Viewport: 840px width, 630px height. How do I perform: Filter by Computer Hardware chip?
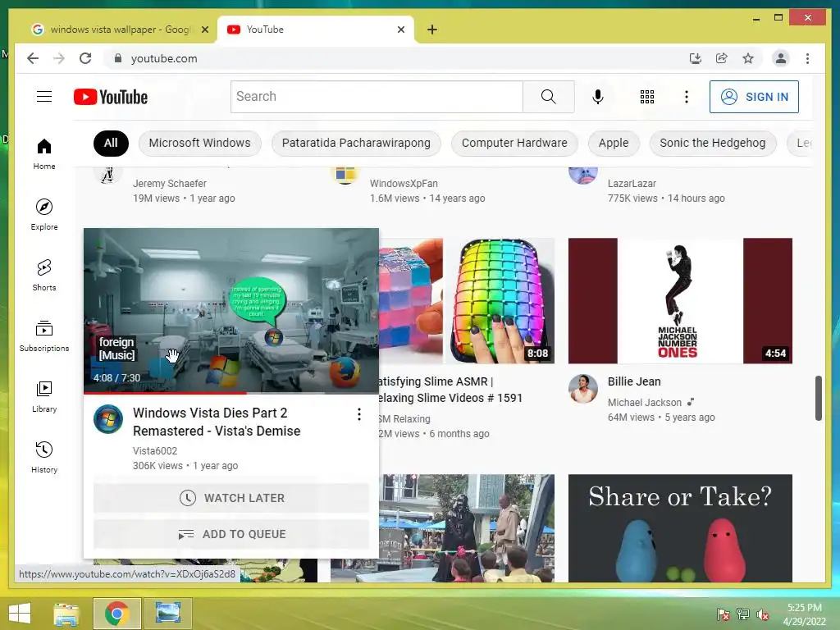514,143
